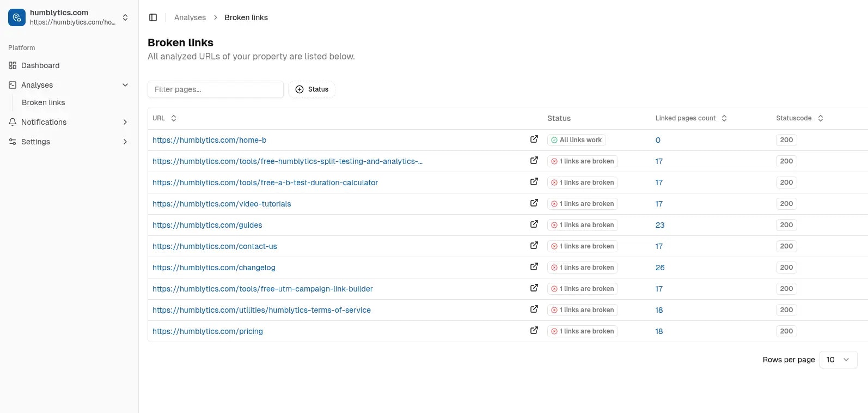
Task: Open Settings in the sidebar
Action: tap(35, 142)
